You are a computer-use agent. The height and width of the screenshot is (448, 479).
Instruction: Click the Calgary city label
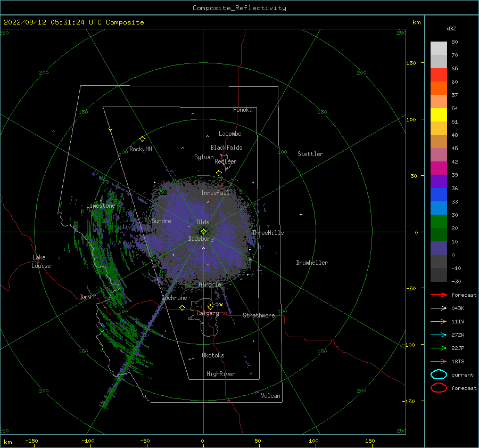[208, 313]
